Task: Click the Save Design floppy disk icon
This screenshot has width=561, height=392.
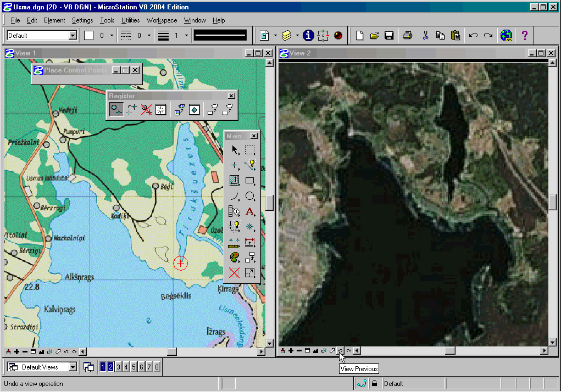Action: click(389, 35)
